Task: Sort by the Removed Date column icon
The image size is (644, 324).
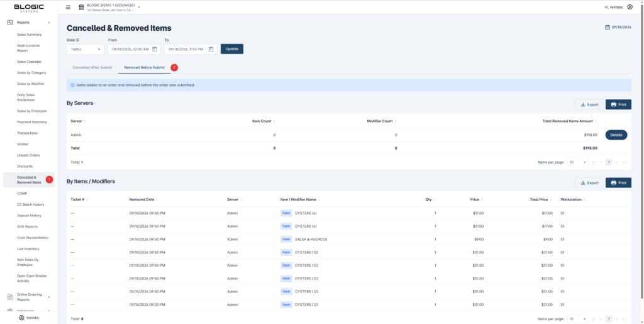Action: point(157,199)
